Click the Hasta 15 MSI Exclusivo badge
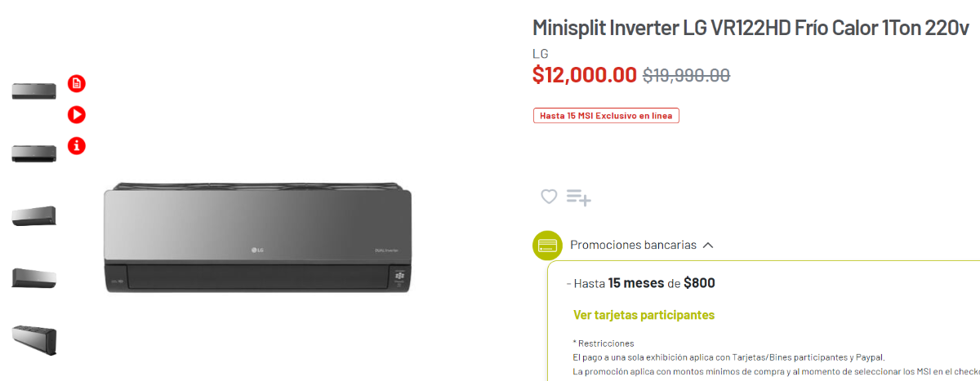 [x=606, y=116]
